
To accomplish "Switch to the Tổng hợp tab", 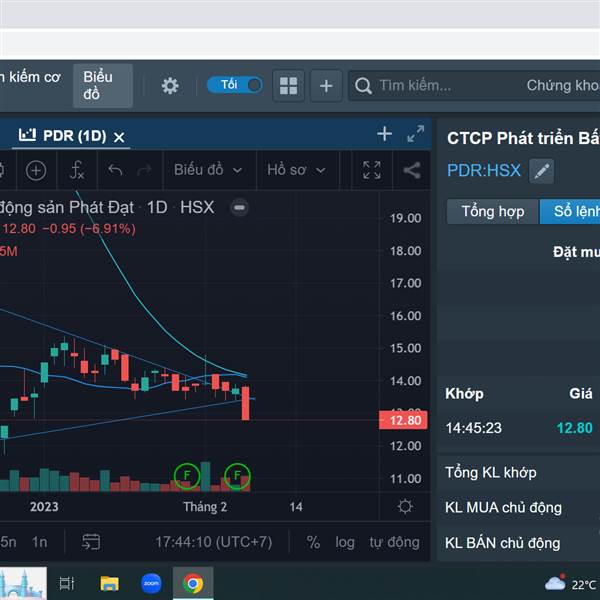I will pyautogui.click(x=493, y=211).
